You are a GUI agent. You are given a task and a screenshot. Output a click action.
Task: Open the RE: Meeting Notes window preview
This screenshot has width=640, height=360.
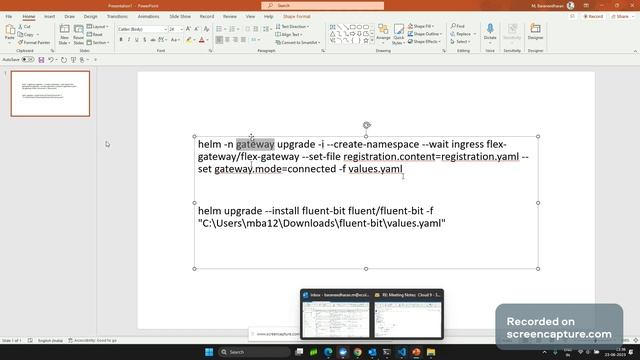coord(408,314)
